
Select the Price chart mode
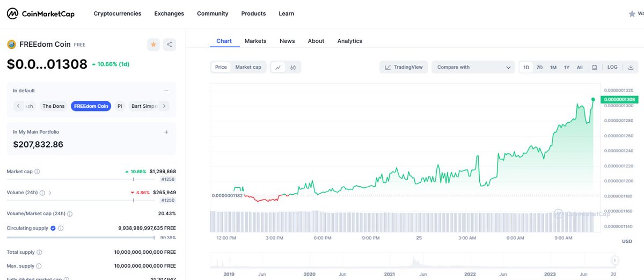pyautogui.click(x=221, y=67)
